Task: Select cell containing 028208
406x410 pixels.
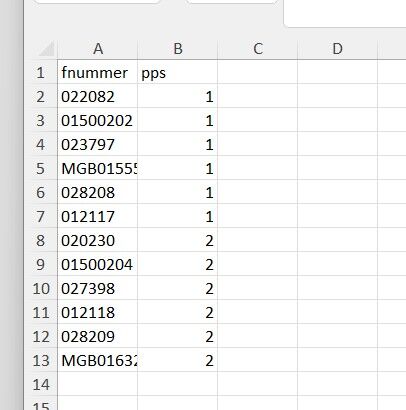Action: click(x=98, y=192)
